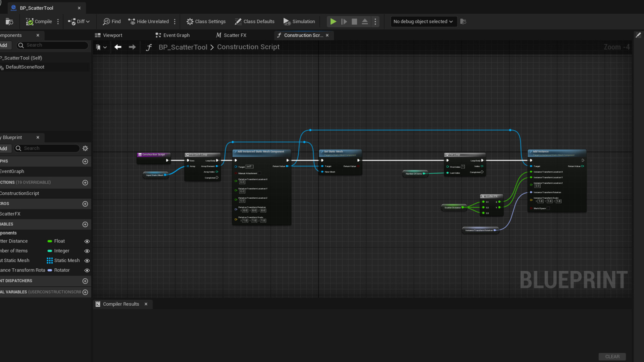Viewport: 644px width, 362px height.
Task: Open Compile options menu dots
Action: [x=58, y=22]
